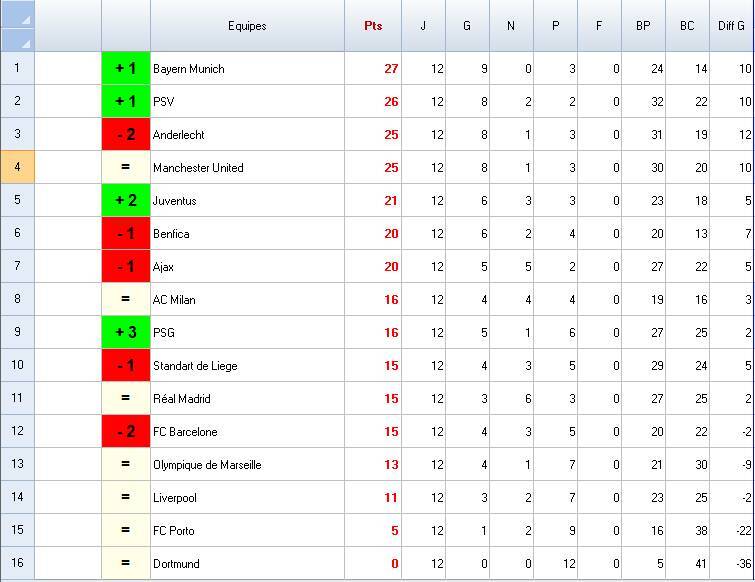The width and height of the screenshot is (755, 582).
Task: Click the Equipes column header
Action: (x=247, y=26)
